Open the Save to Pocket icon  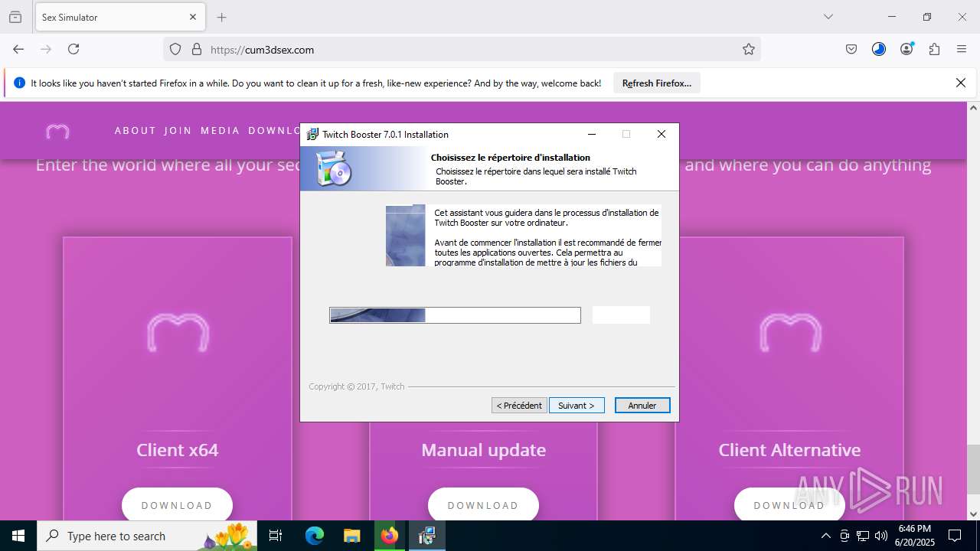pyautogui.click(x=851, y=49)
